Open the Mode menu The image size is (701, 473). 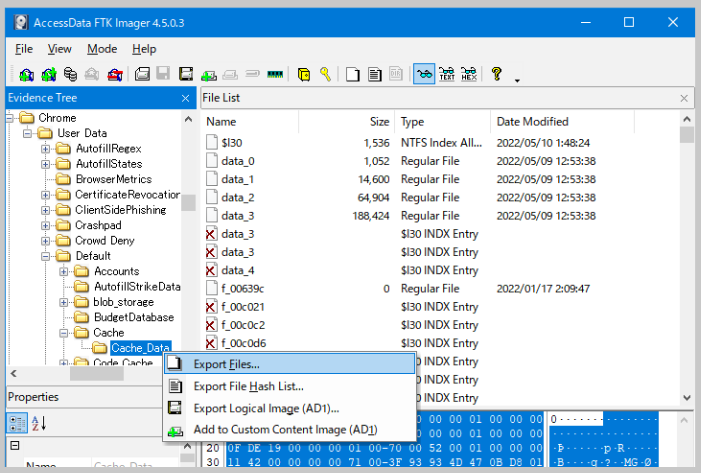[x=102, y=49]
